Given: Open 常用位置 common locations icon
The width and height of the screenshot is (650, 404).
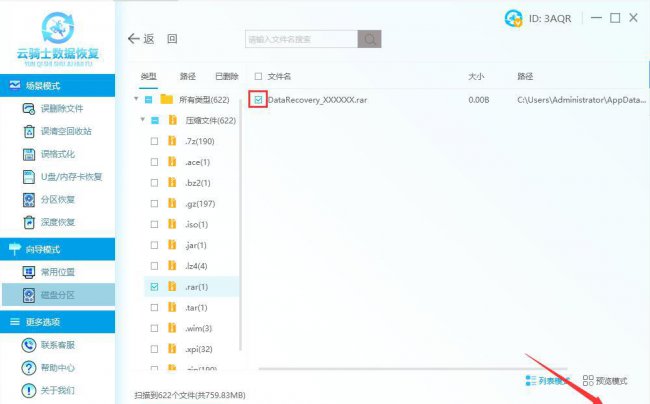Looking at the screenshot, I should click(x=29, y=272).
